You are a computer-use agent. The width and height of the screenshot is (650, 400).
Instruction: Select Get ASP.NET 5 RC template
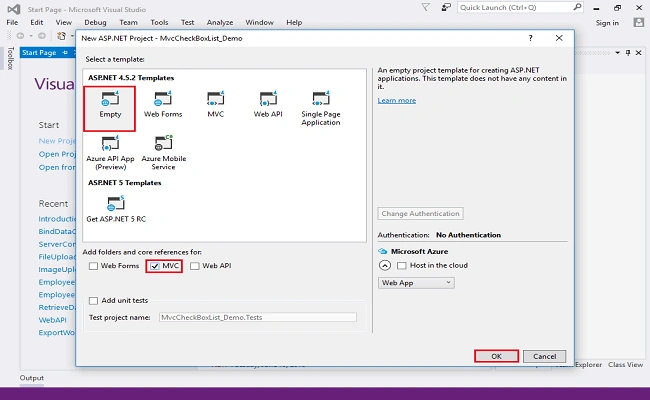point(116,209)
